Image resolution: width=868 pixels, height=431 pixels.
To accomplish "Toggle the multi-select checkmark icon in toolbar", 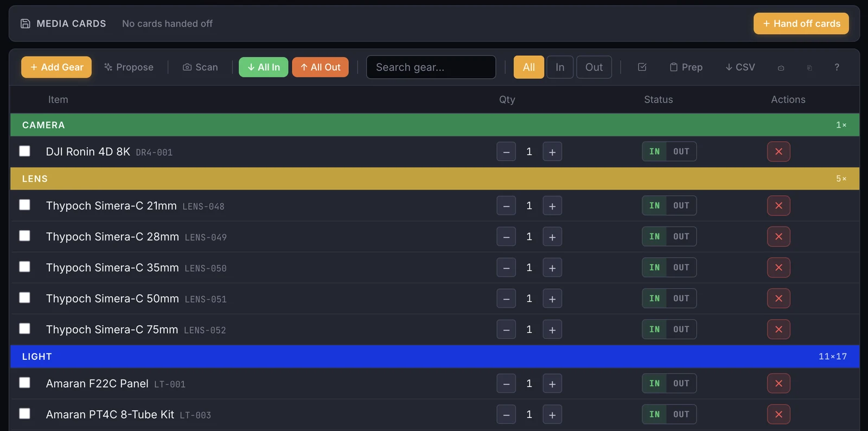I will 642,67.
